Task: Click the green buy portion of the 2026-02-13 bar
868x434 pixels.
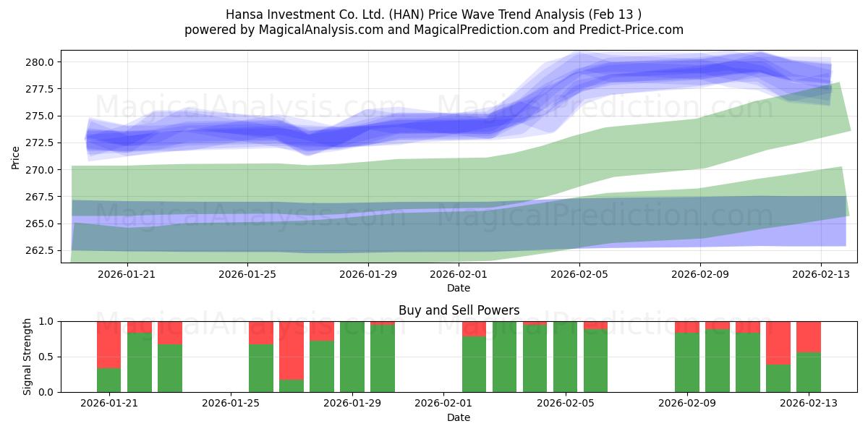Action: click(x=808, y=373)
